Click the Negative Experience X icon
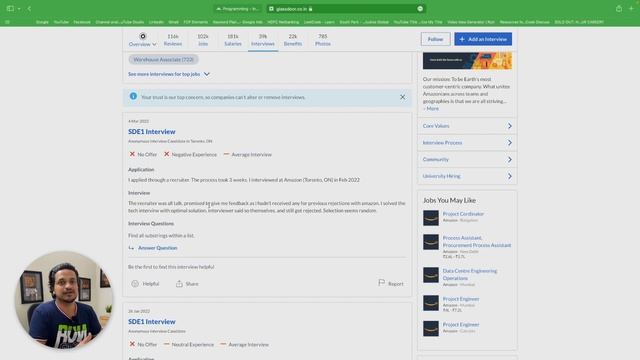This screenshot has height=360, width=640. [167, 154]
